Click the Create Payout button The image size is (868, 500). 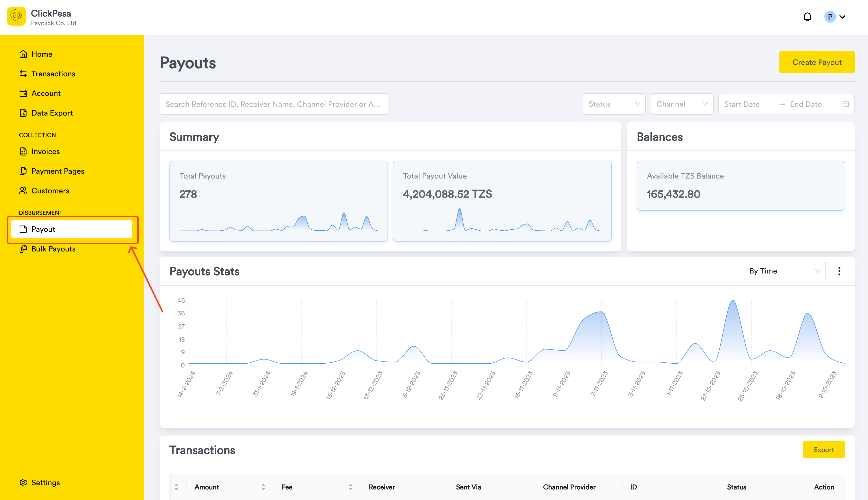[817, 62]
